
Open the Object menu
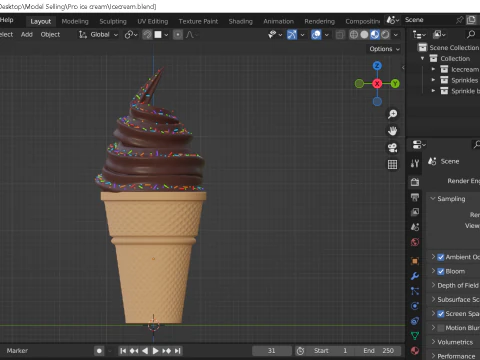click(50, 34)
